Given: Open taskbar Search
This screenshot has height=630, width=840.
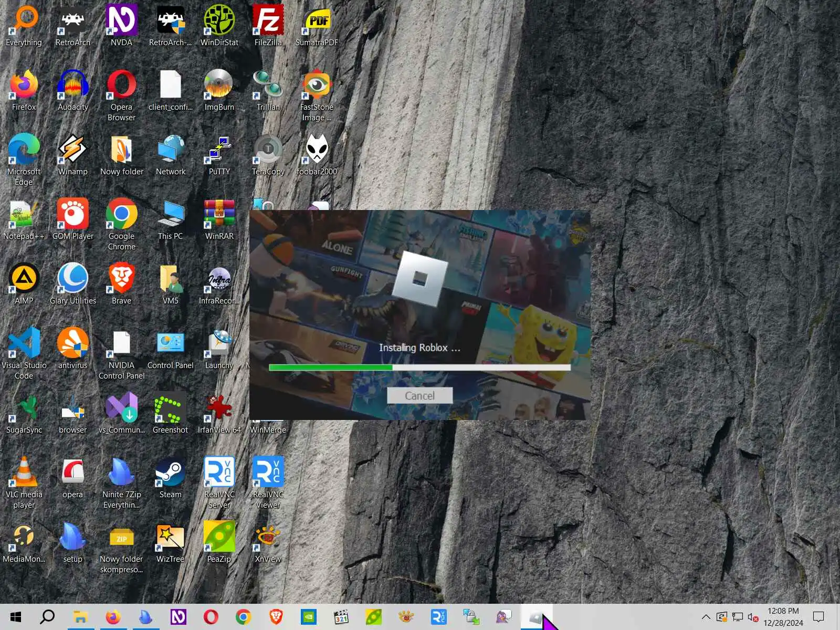Looking at the screenshot, I should (x=47, y=617).
